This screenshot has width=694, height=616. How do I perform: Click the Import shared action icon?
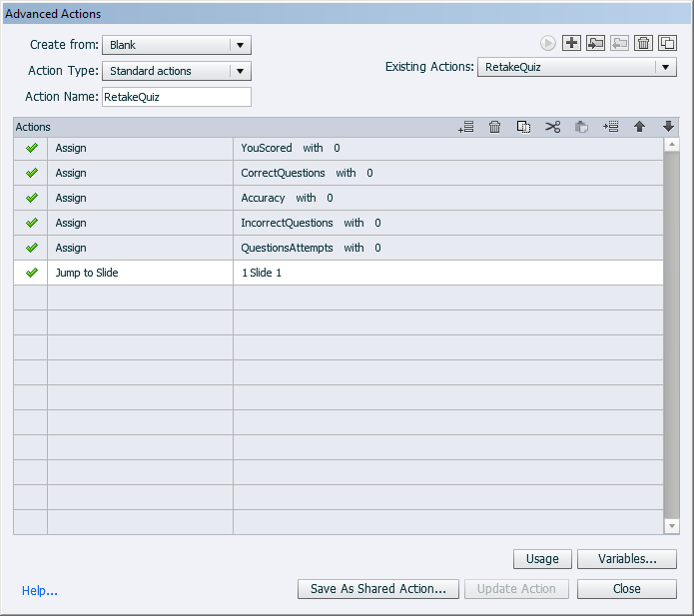[595, 43]
